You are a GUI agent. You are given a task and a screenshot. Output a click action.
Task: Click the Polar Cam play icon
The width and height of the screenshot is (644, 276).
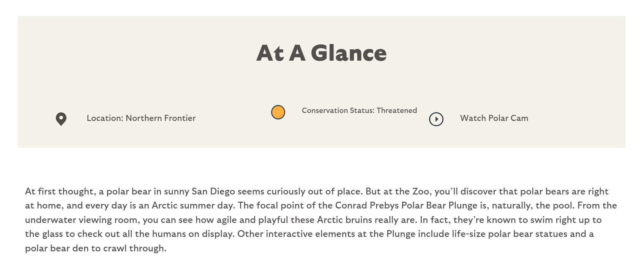click(436, 119)
